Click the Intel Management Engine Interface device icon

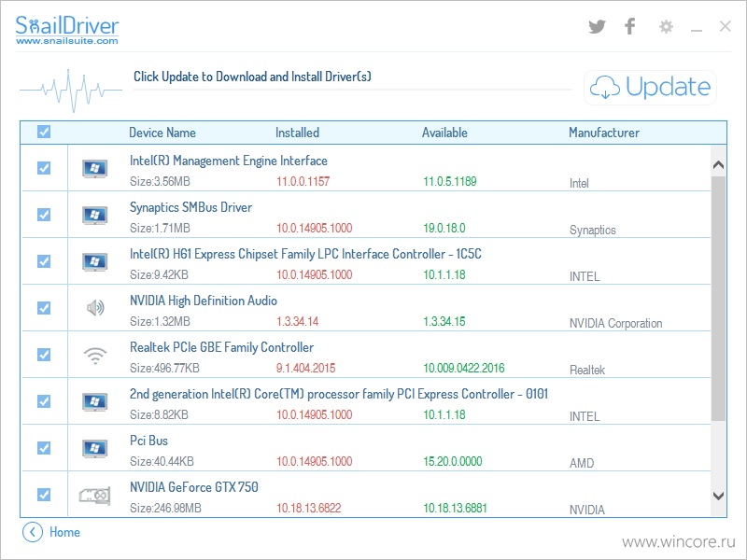(x=95, y=169)
